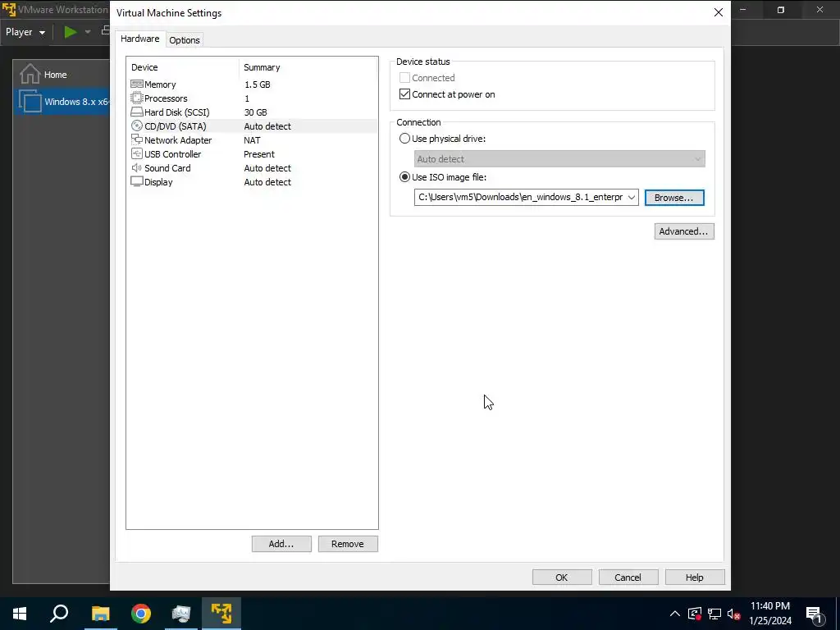Viewport: 840px width, 630px height.
Task: Show hidden tray icons chevron
Action: click(675, 614)
